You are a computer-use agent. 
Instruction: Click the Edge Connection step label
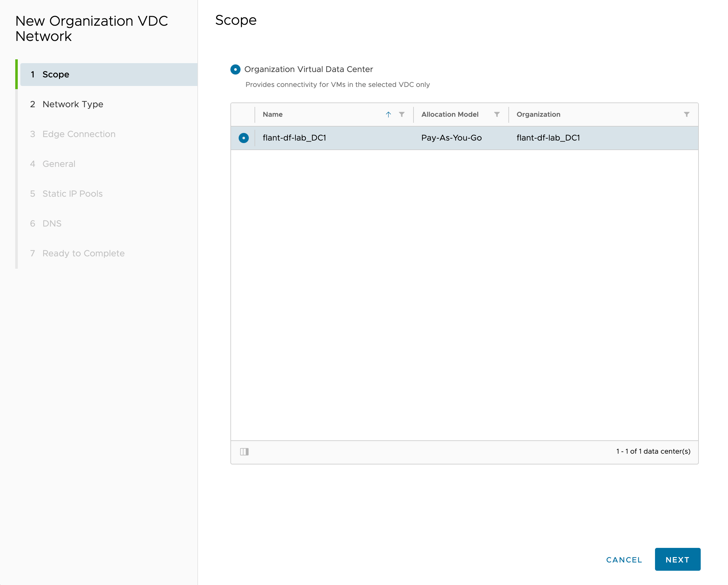coord(79,134)
